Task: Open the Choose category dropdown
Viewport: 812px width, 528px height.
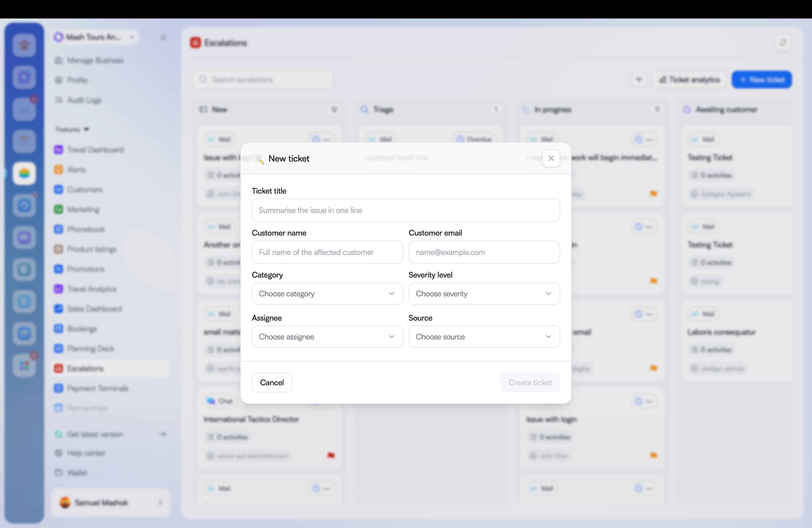Action: [x=327, y=294]
